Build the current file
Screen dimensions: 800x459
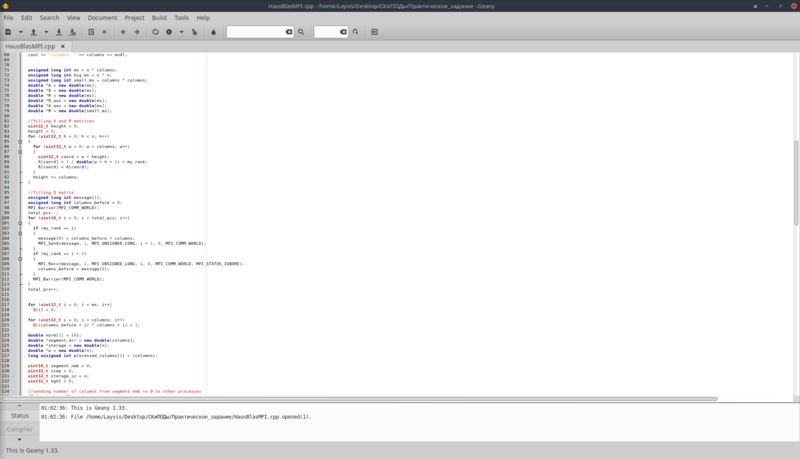coord(169,32)
